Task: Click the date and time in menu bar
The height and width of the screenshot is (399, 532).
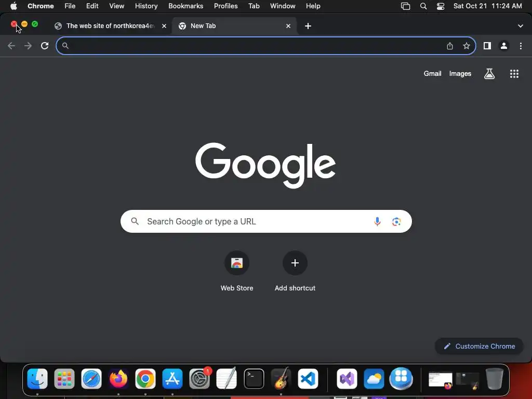Action: point(487,6)
